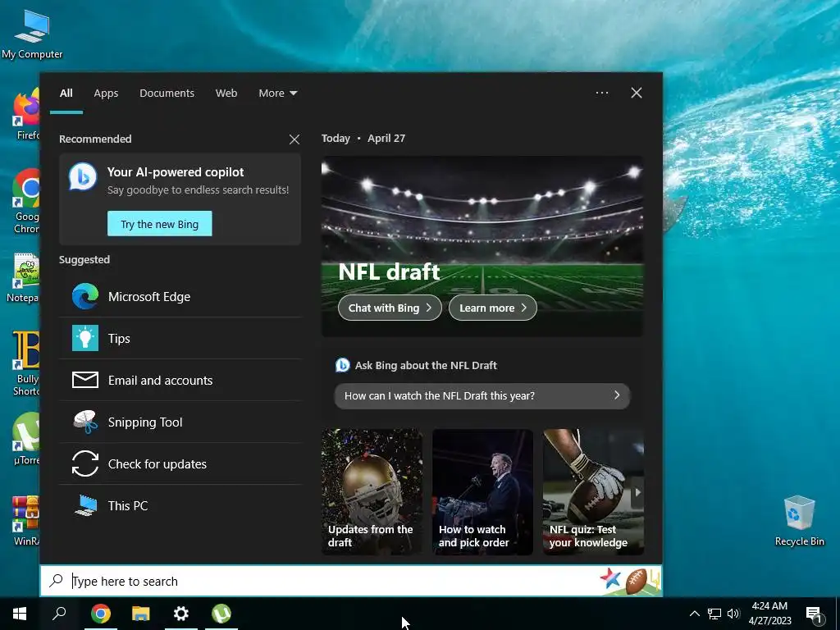The width and height of the screenshot is (840, 630).
Task: Select the Notepad++ desktop shortcut
Action: [24, 278]
